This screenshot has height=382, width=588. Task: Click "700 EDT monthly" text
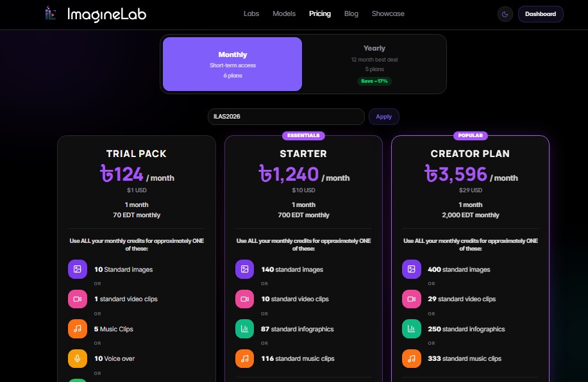[303, 215]
